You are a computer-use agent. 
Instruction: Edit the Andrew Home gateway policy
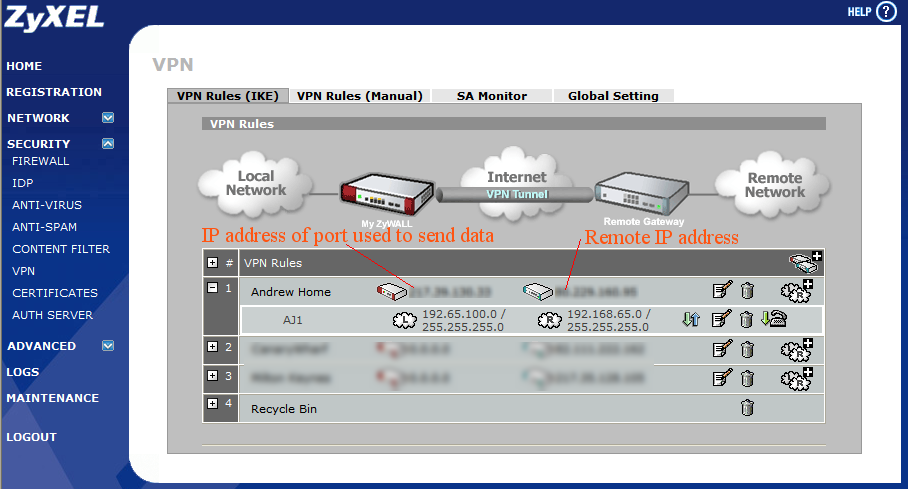click(x=722, y=291)
